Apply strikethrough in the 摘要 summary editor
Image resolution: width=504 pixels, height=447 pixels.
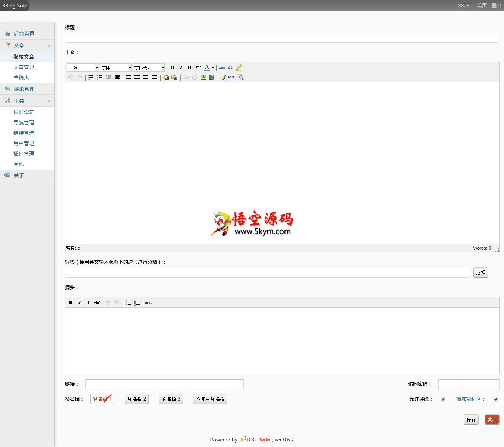coord(97,303)
